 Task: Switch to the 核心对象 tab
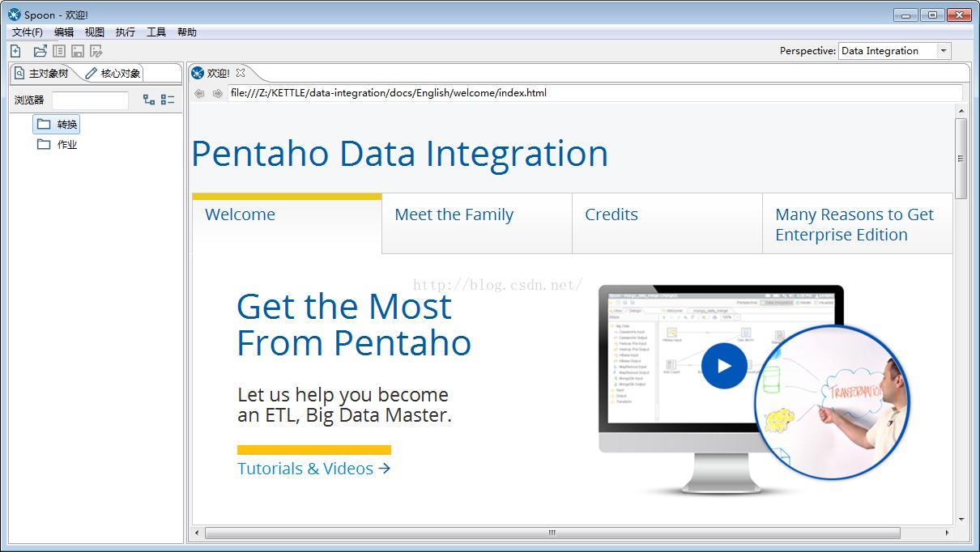click(x=113, y=73)
